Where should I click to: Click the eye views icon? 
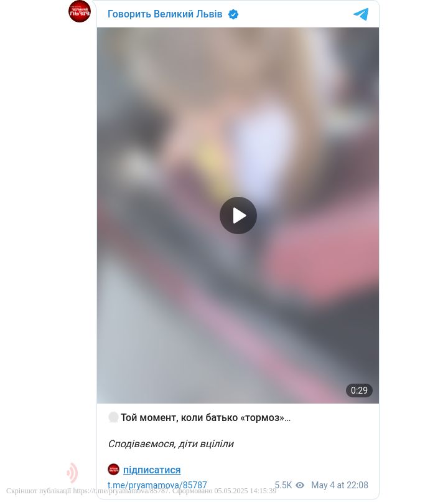click(x=300, y=485)
